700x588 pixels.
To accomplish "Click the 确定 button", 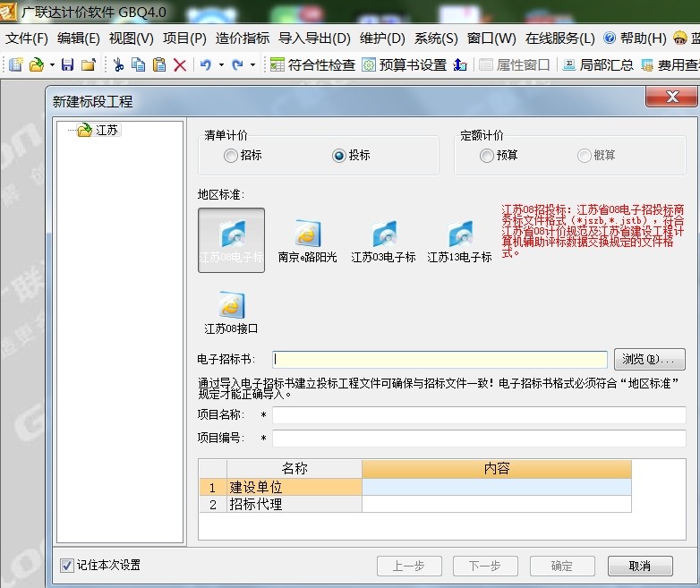I will (x=562, y=567).
